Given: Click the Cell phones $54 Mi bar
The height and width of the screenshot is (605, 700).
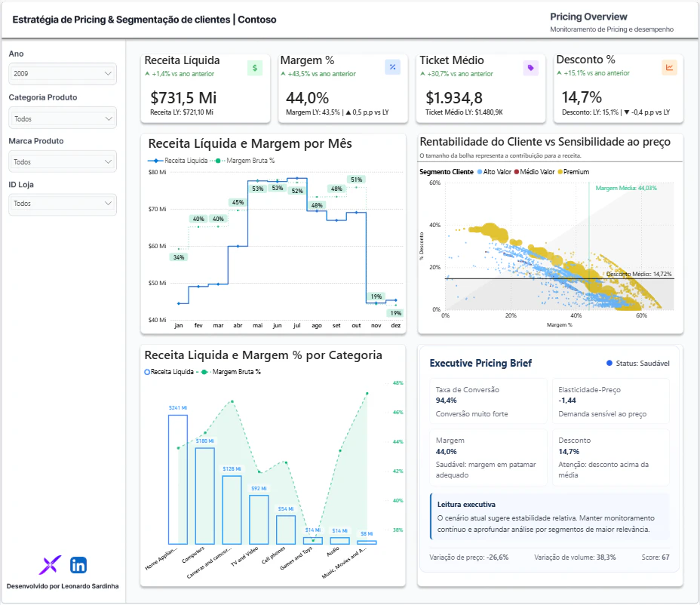Looking at the screenshot, I should [286, 530].
